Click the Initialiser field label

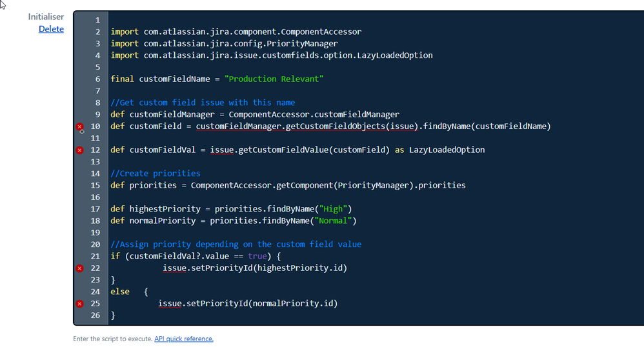coord(46,17)
